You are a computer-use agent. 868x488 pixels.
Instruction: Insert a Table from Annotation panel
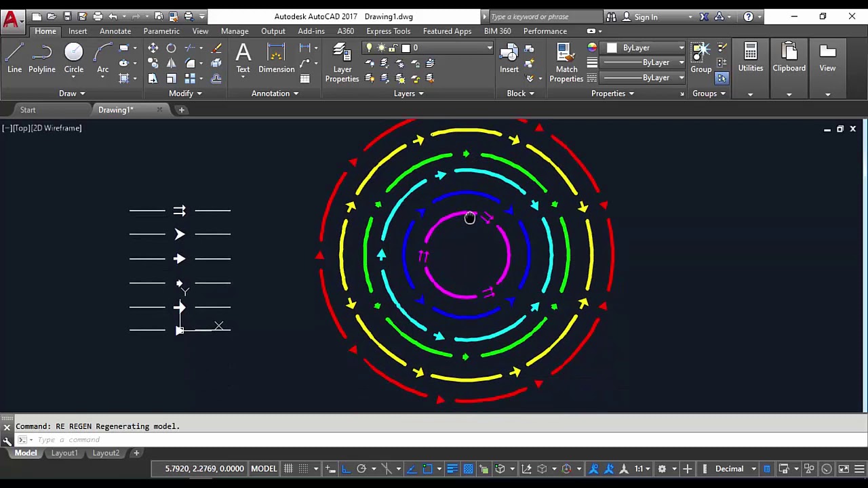coord(305,79)
